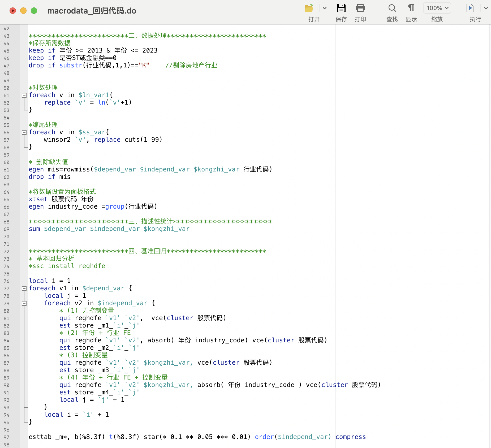The image size is (491, 448).
Task: Open the 100% zoom level dropdown
Action: pos(437,8)
